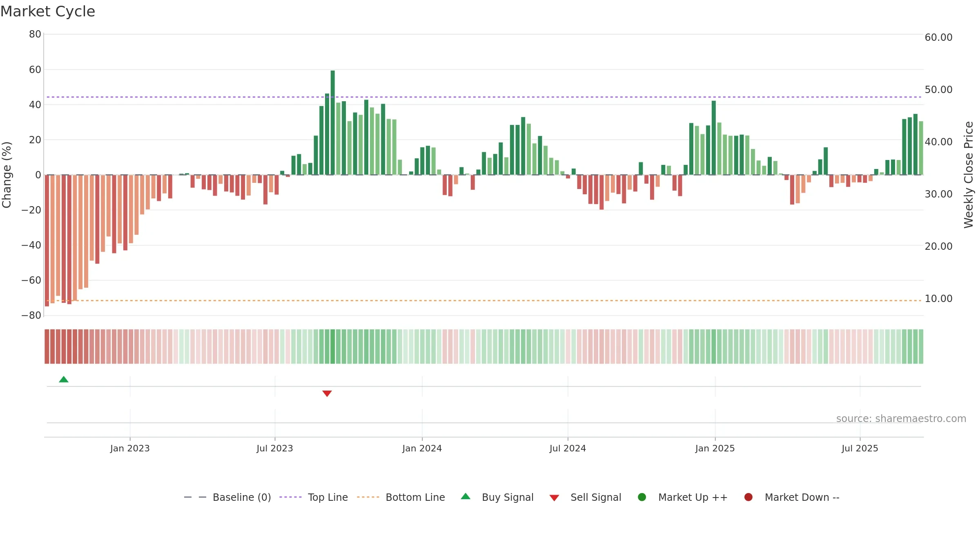Click the Jan 2023 axis label
The height and width of the screenshot is (551, 980).
(x=130, y=449)
